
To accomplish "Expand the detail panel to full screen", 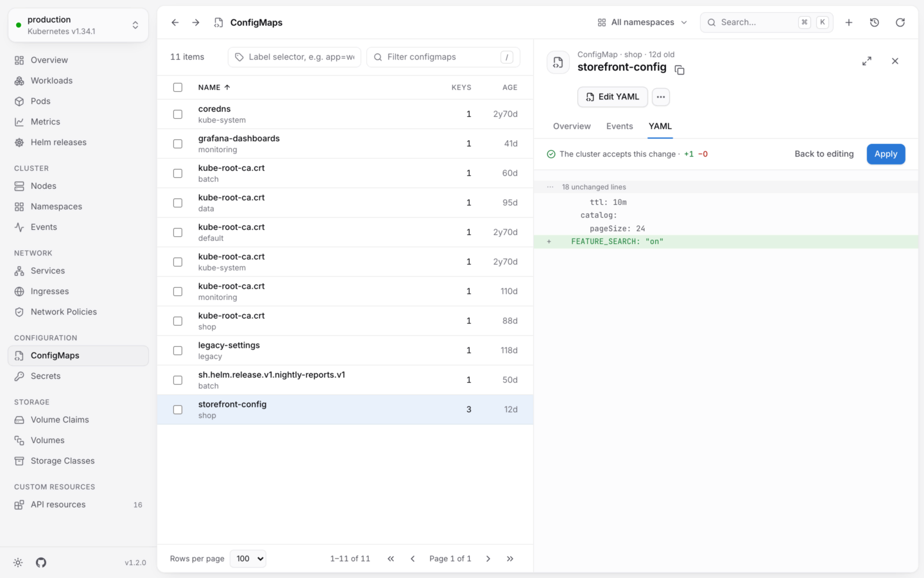I will [867, 61].
